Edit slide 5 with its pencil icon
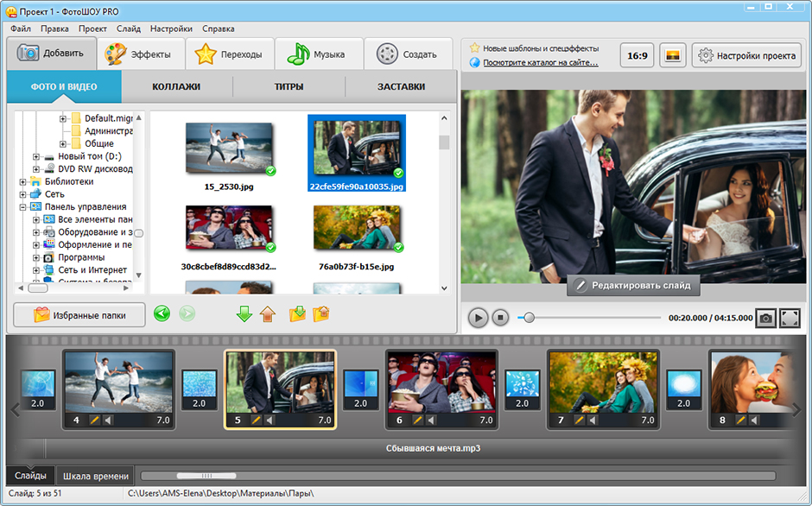Image resolution: width=812 pixels, height=506 pixels. tap(256, 420)
